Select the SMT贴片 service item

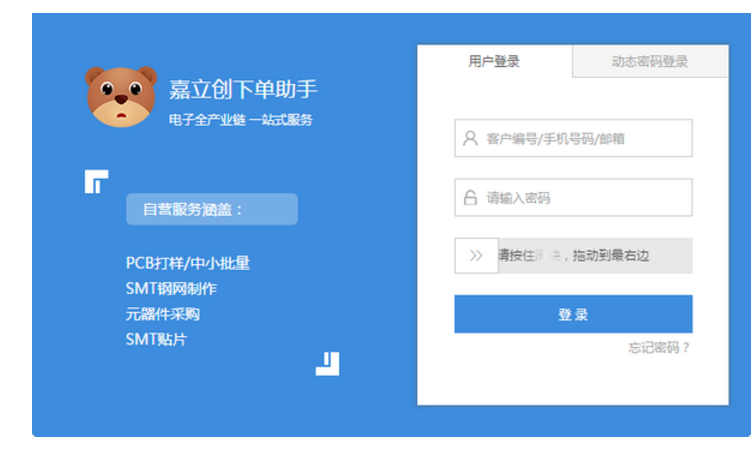pos(156,339)
